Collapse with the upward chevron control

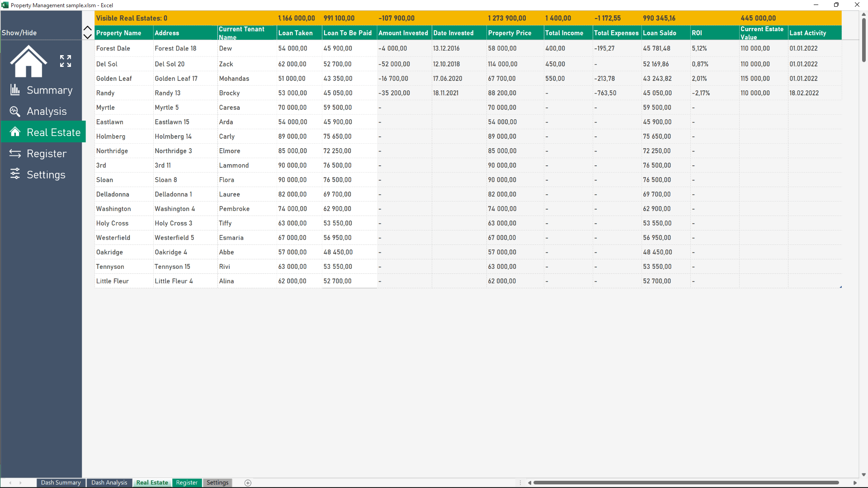(87, 28)
